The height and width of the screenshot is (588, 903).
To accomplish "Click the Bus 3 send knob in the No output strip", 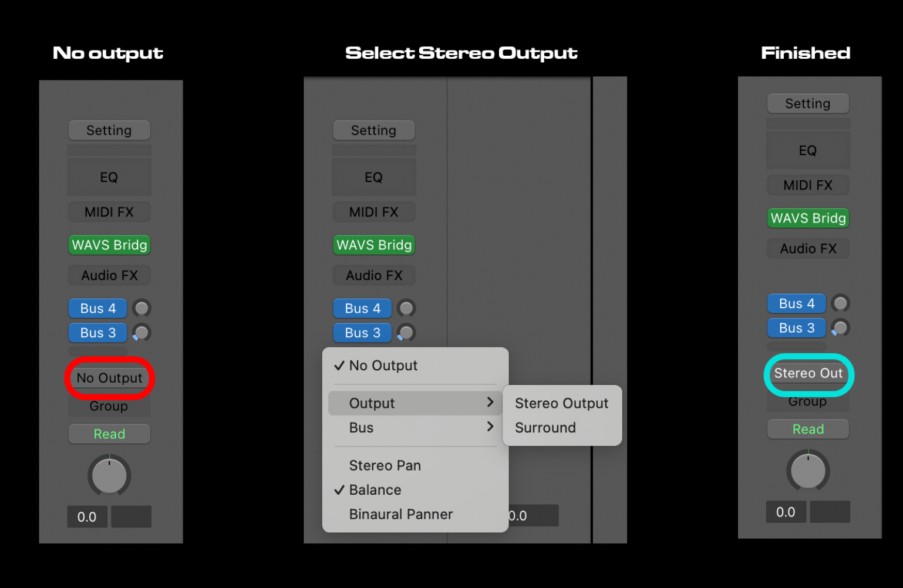I will coord(141,333).
